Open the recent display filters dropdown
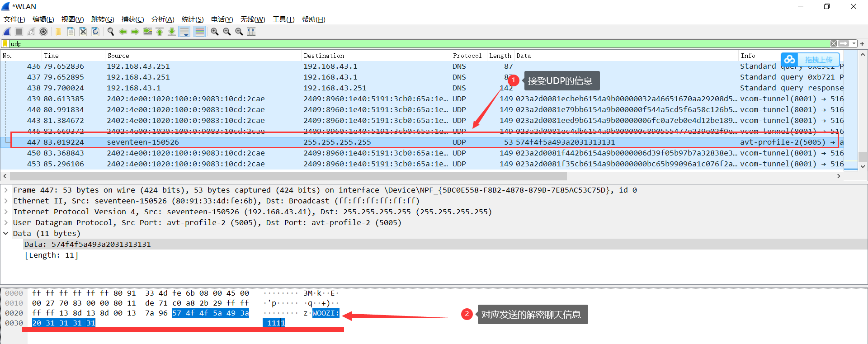868x344 pixels. [854, 44]
